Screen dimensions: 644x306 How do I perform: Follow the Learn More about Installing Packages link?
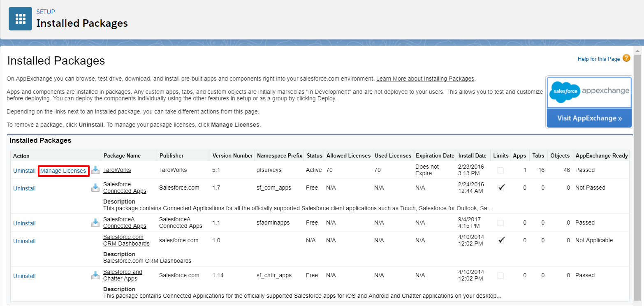coord(425,79)
